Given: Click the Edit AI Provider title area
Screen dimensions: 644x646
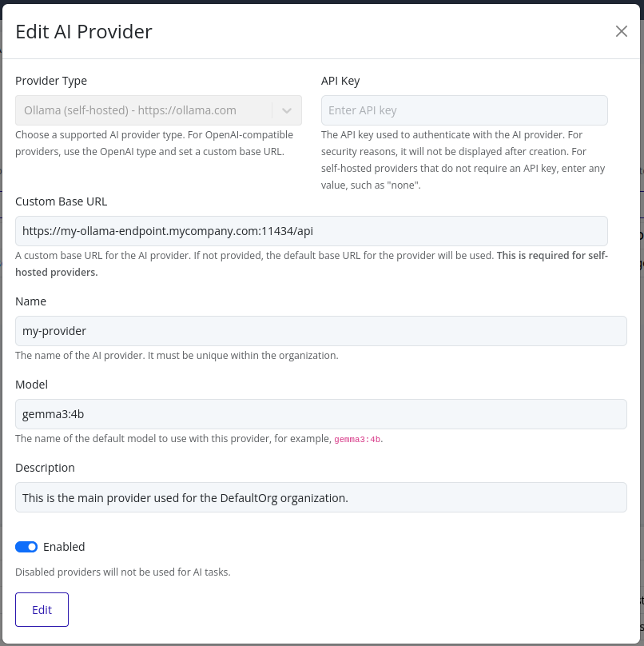Looking at the screenshot, I should (84, 31).
